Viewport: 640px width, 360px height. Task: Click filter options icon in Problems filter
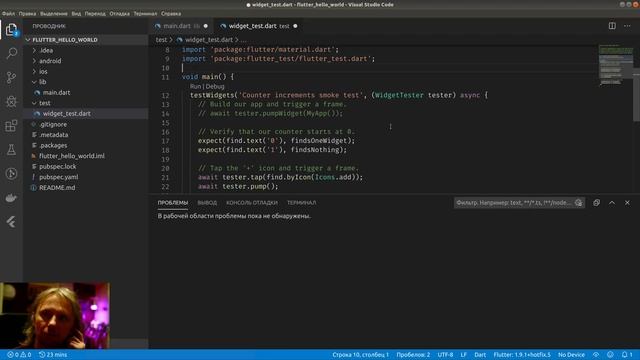[578, 202]
